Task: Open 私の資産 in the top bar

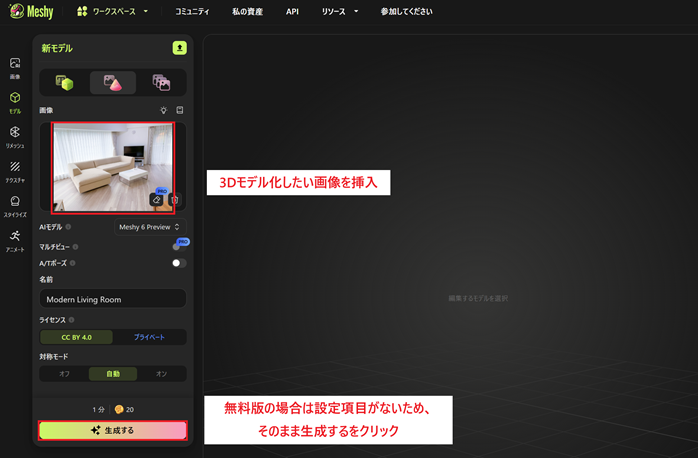Action: click(x=247, y=12)
